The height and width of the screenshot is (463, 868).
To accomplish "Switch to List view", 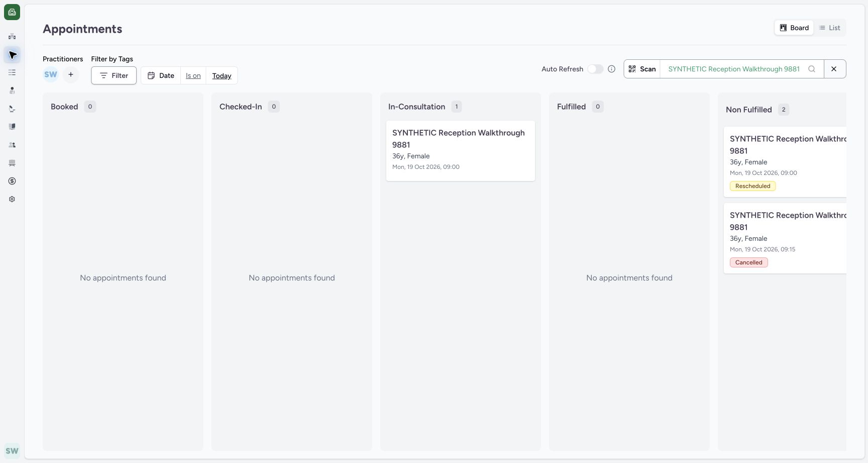I will click(x=829, y=28).
